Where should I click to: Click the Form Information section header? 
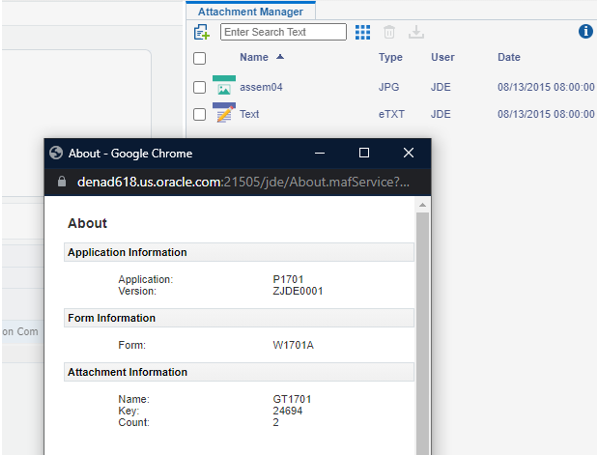coord(239,318)
